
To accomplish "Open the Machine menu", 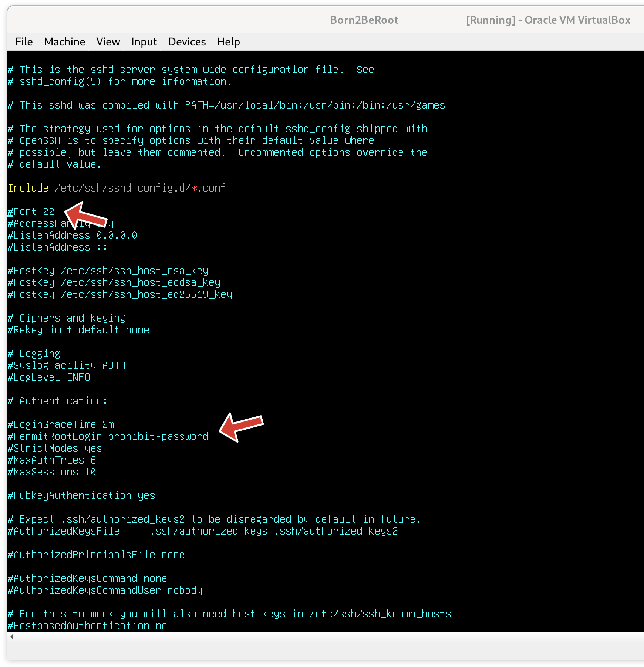I will pos(65,42).
